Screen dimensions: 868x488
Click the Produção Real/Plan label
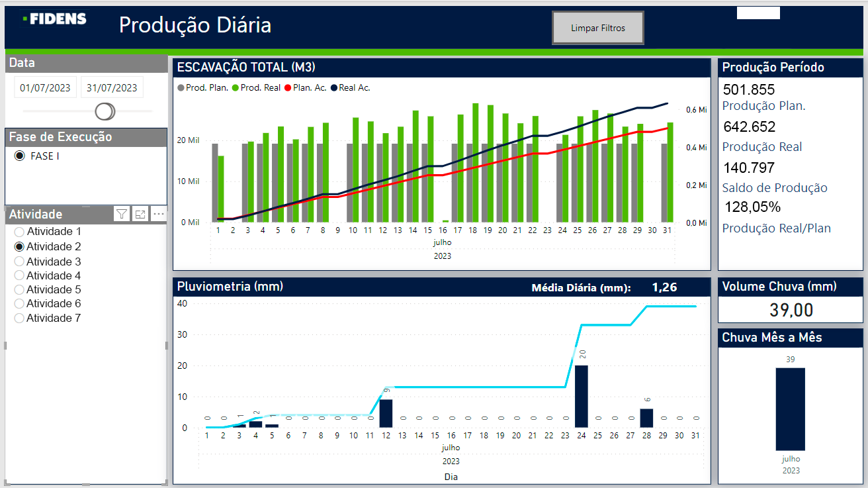[x=777, y=228]
